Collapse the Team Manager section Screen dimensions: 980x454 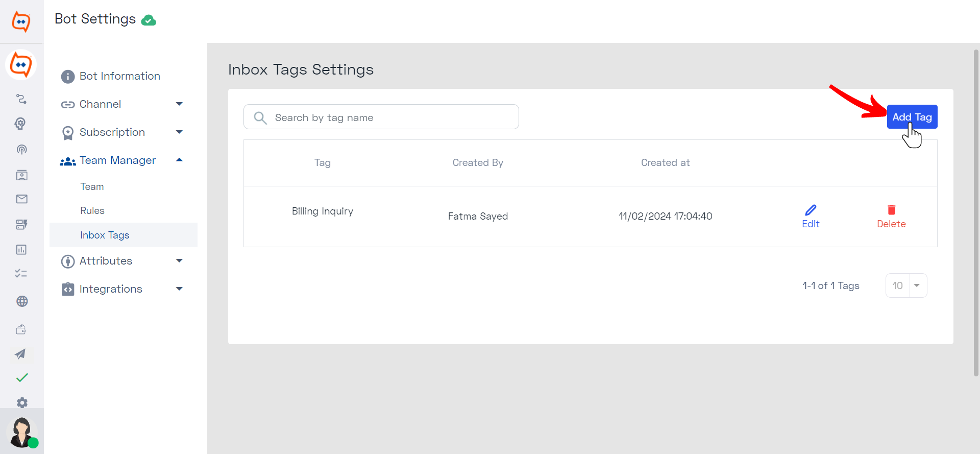coord(179,160)
